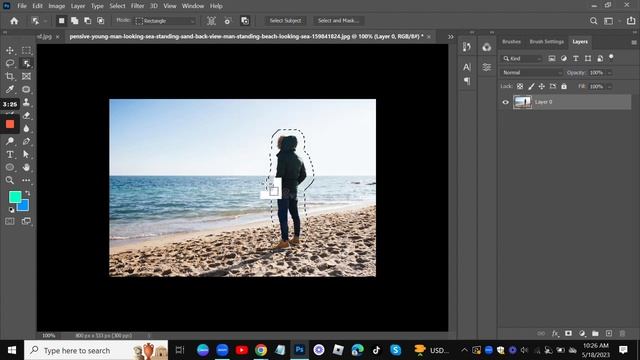The image size is (640, 360).
Task: Select the Eyedropper tool
Action: pyautogui.click(x=10, y=89)
